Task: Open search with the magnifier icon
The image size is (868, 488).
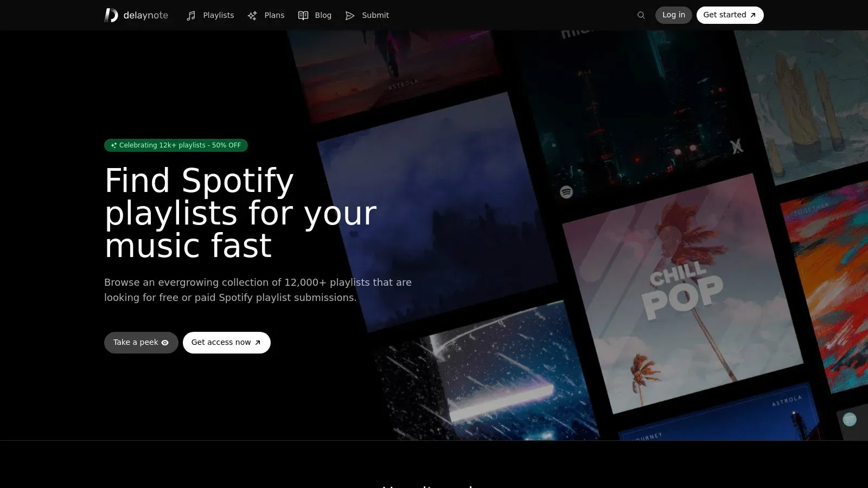Action: tap(641, 15)
